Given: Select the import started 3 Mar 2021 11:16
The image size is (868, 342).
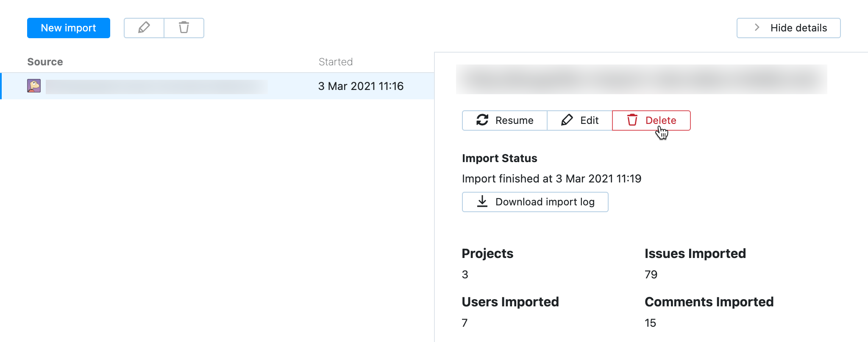Looking at the screenshot, I should [x=360, y=86].
